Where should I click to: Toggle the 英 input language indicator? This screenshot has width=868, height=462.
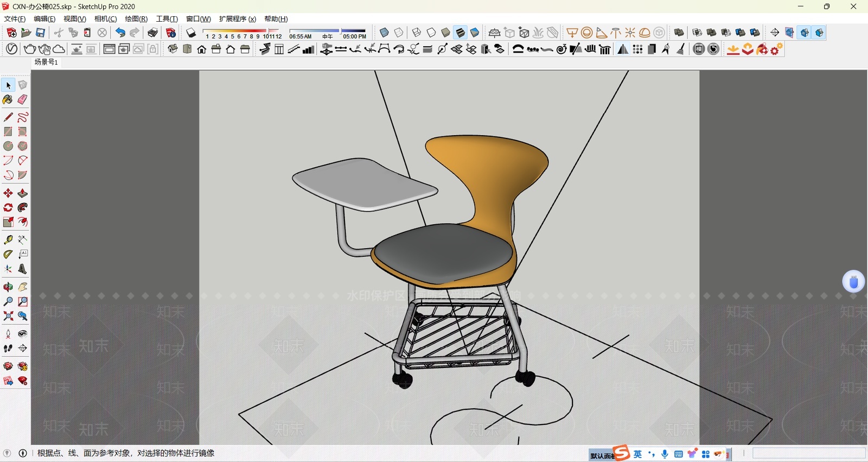click(x=637, y=454)
